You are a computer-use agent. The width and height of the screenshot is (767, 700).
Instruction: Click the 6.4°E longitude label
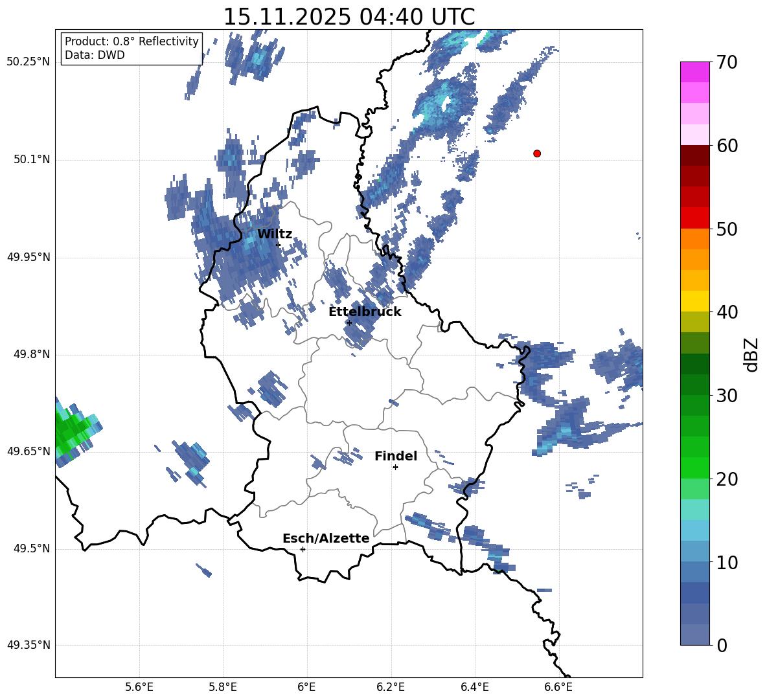[x=474, y=687]
